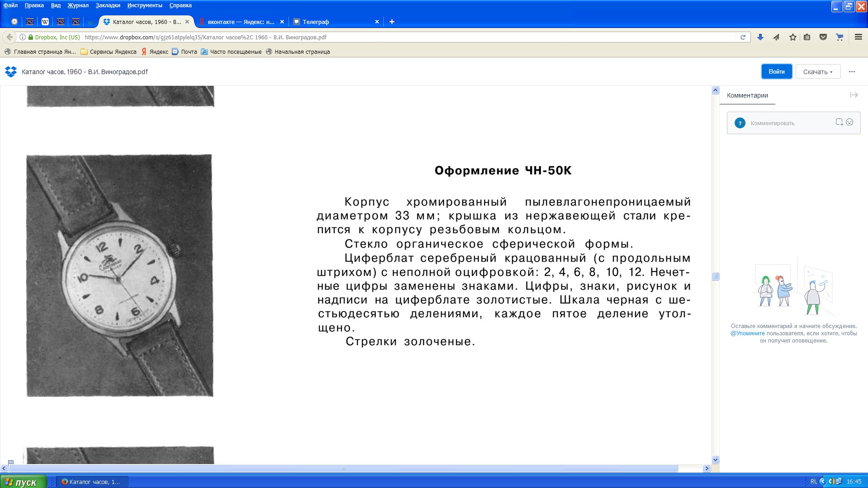
Task: Click the Dropbox logo in page header
Action: 10,72
